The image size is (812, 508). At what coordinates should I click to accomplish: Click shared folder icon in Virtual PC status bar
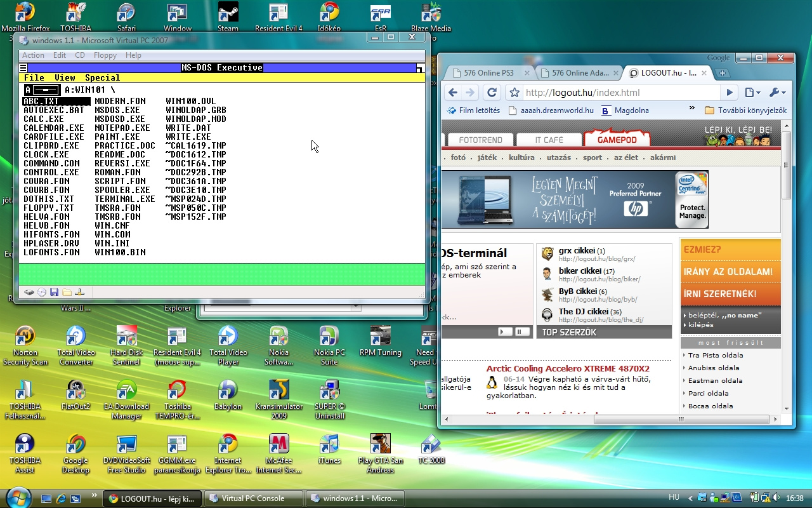(67, 292)
